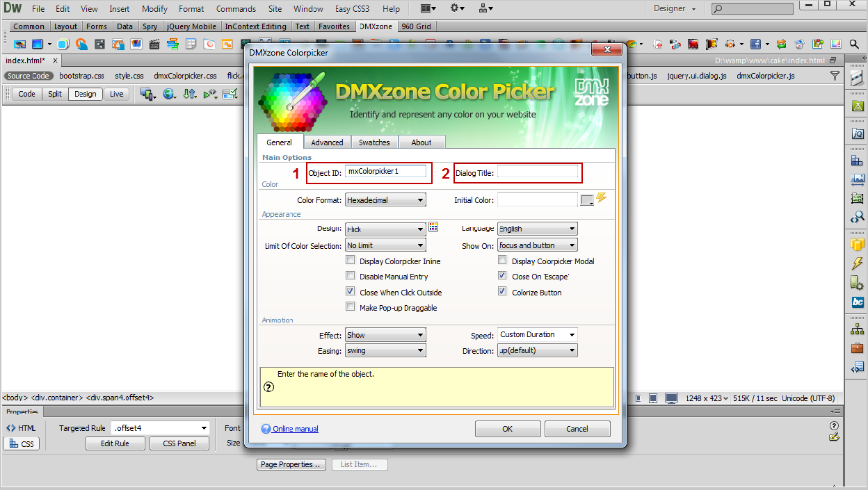The width and height of the screenshot is (868, 490).
Task: Open the Designer workspace switcher
Action: coord(675,9)
